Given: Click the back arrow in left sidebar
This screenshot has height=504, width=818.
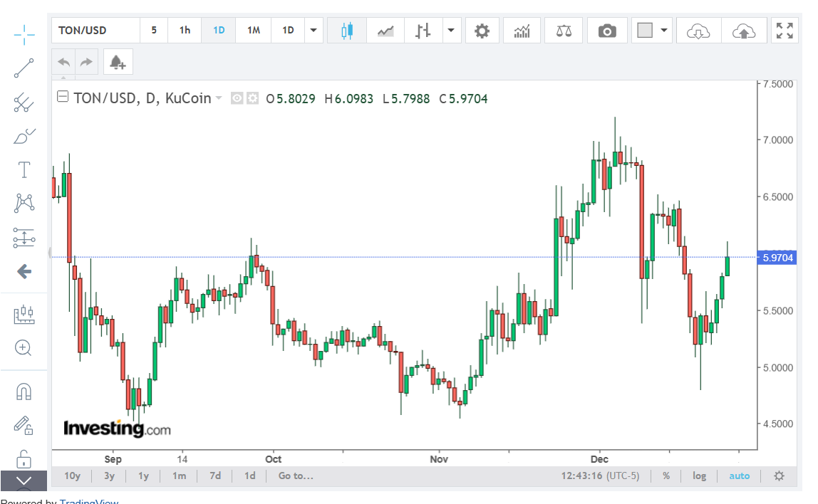Looking at the screenshot, I should click(24, 271).
